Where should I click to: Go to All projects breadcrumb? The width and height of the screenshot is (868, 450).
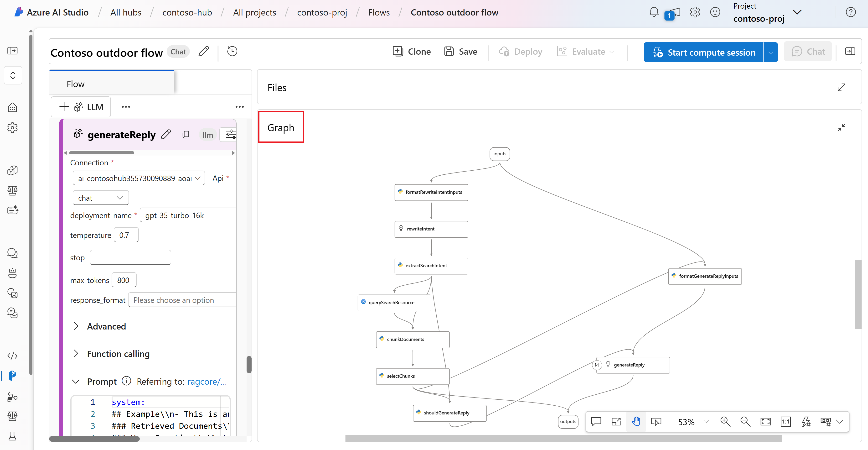pyautogui.click(x=254, y=12)
